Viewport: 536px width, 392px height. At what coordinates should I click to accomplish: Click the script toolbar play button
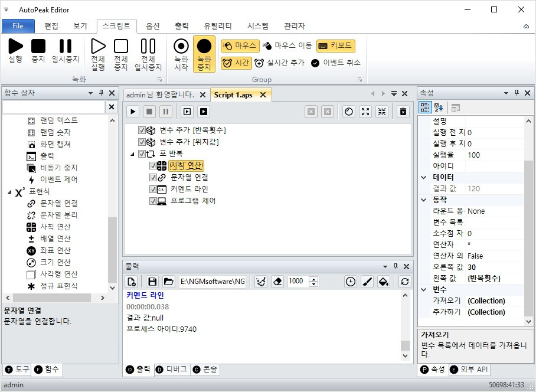[133, 112]
